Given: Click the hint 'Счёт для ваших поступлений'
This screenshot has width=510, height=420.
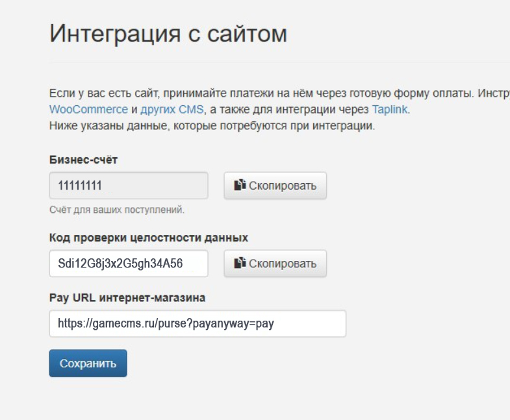Looking at the screenshot, I should point(117,210).
